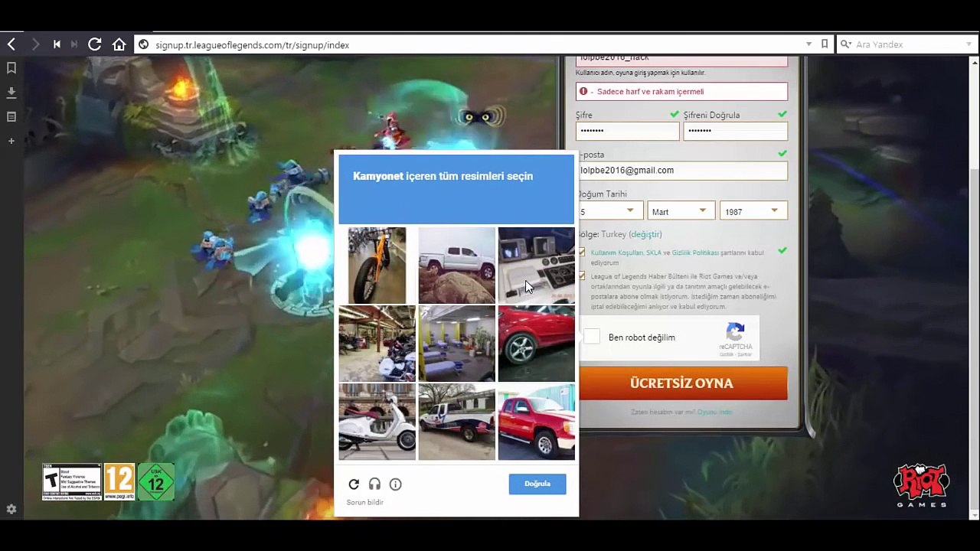Open the Kullanım Koşulları link
Image resolution: width=980 pixels, height=551 pixels.
pyautogui.click(x=617, y=253)
